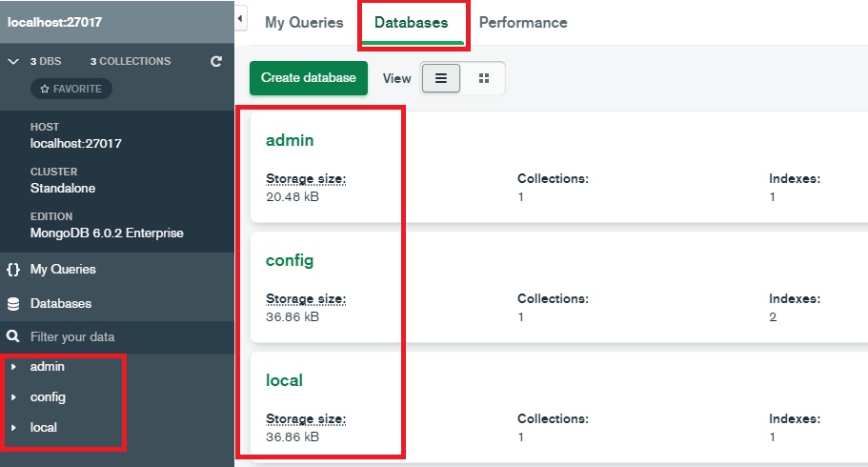Image resolution: width=868 pixels, height=467 pixels.
Task: Click Create database button
Action: coord(309,77)
